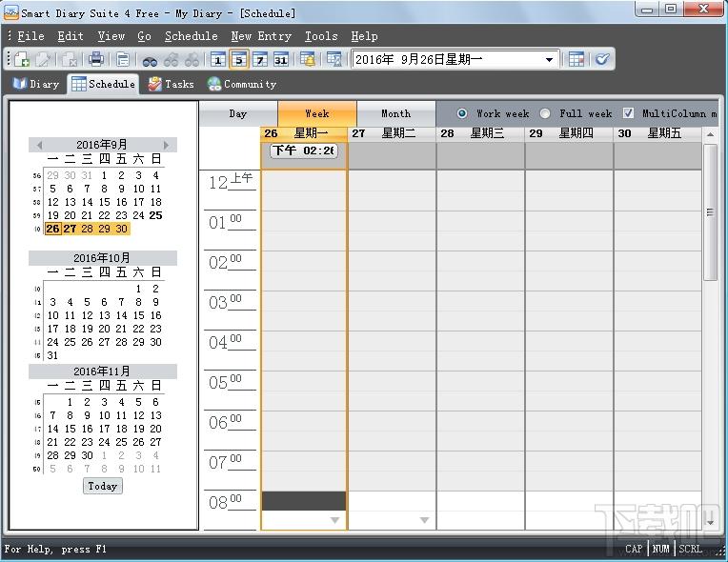Click the Today button

point(103,486)
